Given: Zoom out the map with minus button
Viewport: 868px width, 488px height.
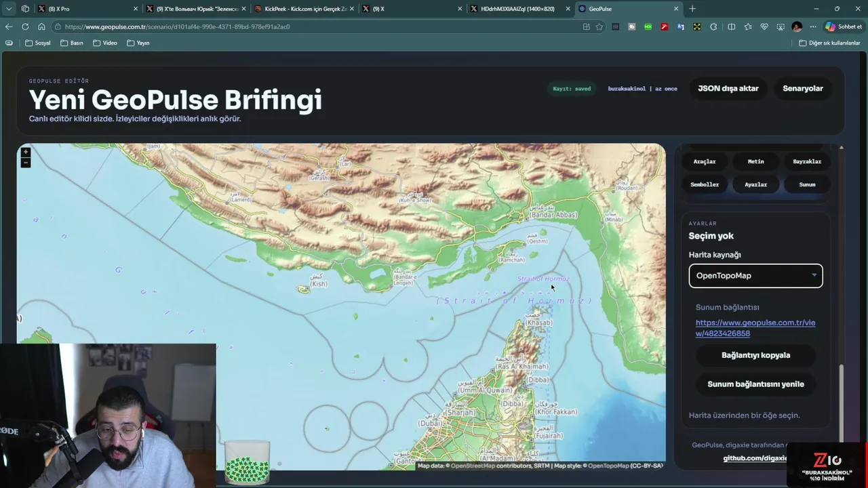Looking at the screenshot, I should [x=26, y=163].
